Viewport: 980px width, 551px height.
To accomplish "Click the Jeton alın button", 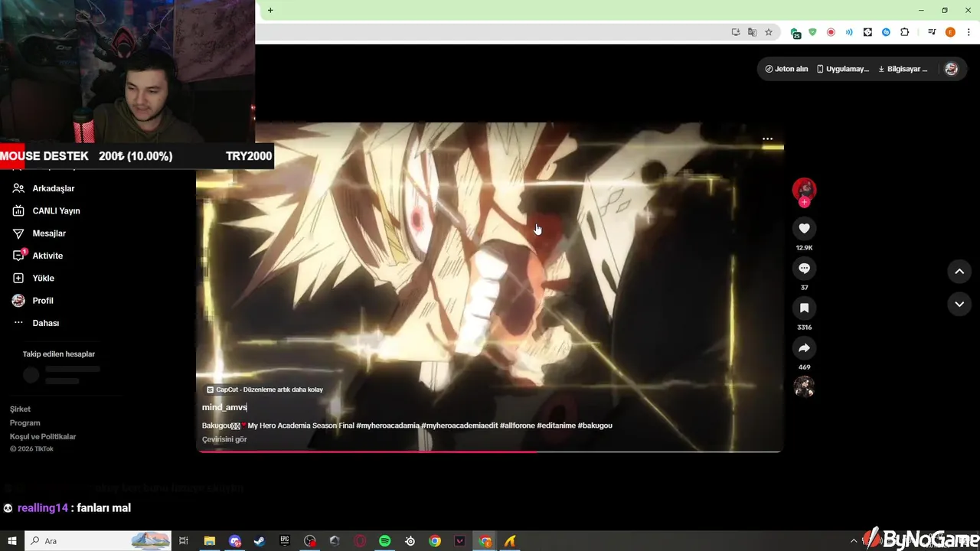I will click(x=786, y=69).
